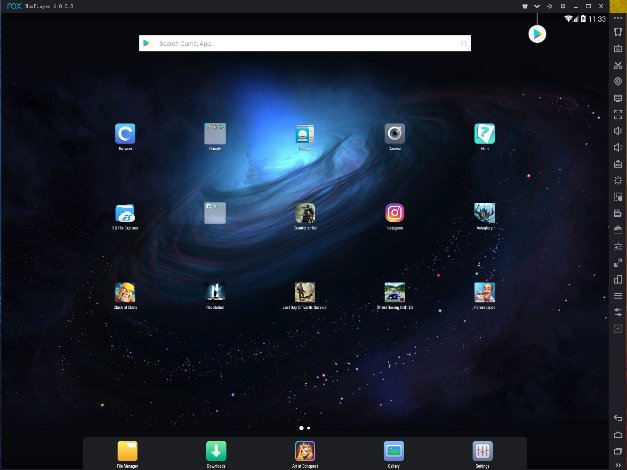Click the Search Game, App input field
Viewport: 627px width, 470px height.
305,43
